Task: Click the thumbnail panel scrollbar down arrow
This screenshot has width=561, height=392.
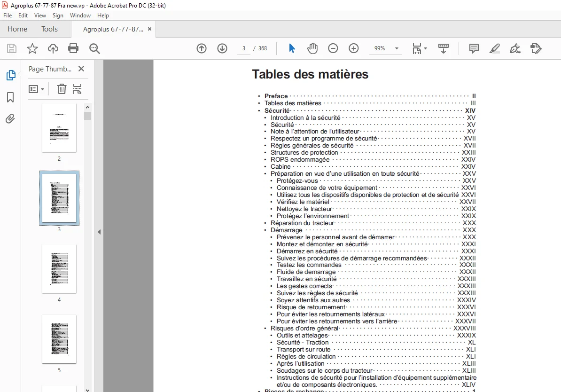Action: (x=88, y=389)
